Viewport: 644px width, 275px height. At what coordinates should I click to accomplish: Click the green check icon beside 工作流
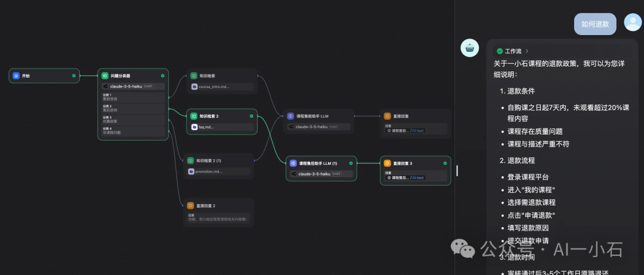[x=500, y=51]
